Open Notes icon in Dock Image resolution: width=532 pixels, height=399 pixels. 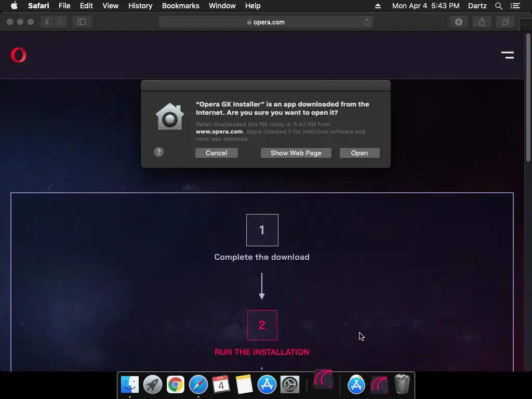(x=244, y=384)
